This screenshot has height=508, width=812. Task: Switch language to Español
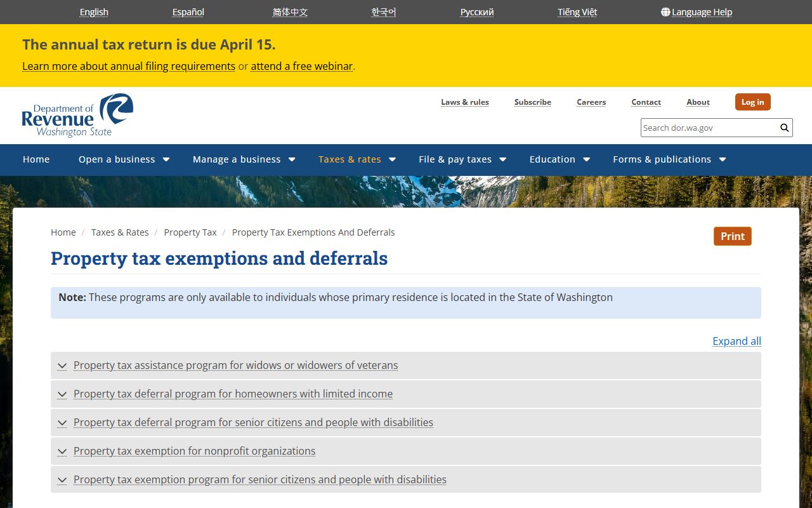pyautogui.click(x=188, y=12)
